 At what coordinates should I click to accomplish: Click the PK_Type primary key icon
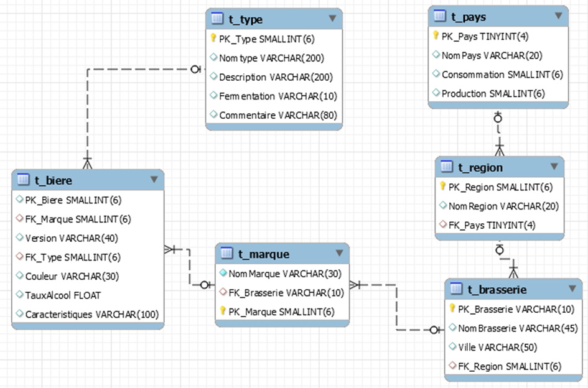pyautogui.click(x=213, y=39)
